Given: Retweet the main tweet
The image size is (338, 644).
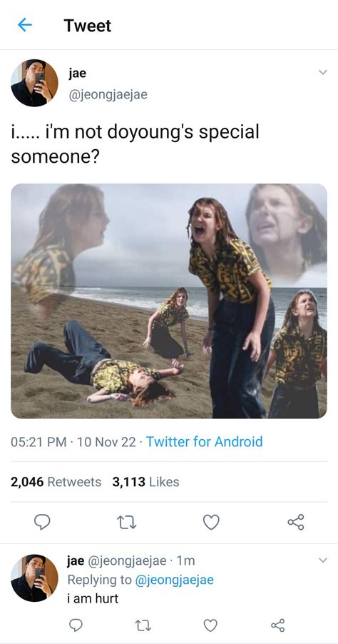Looking at the screenshot, I should (x=127, y=522).
